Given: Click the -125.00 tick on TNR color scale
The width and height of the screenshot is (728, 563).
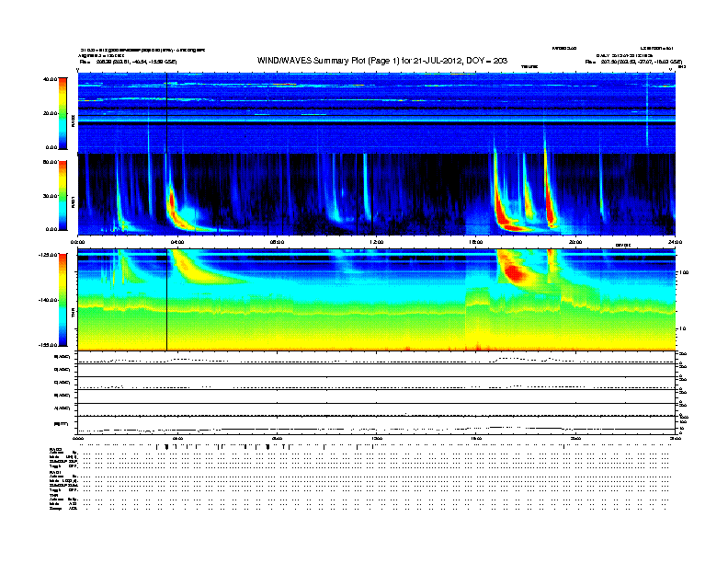Looking at the screenshot, I should [48, 255].
